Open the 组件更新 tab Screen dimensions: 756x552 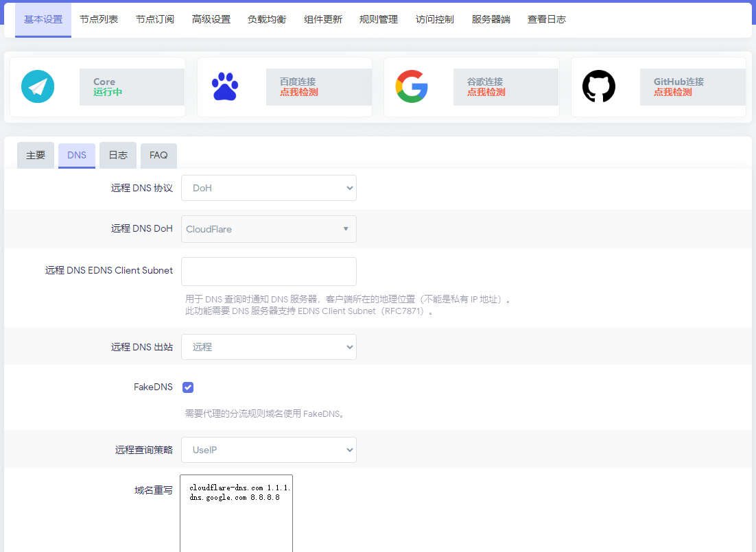322,20
